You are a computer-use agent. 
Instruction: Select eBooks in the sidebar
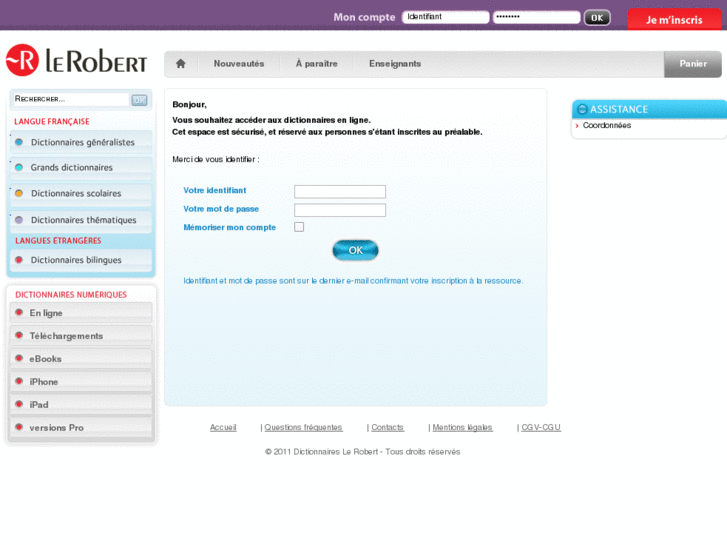point(81,359)
